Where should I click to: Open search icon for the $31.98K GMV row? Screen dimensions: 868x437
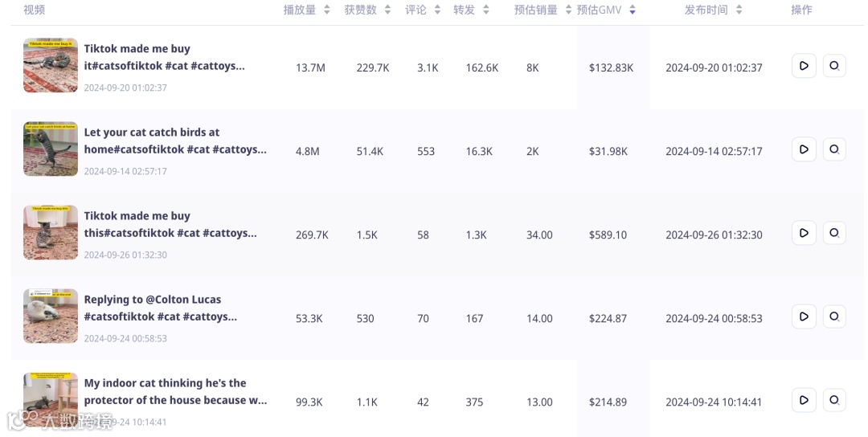click(x=834, y=149)
